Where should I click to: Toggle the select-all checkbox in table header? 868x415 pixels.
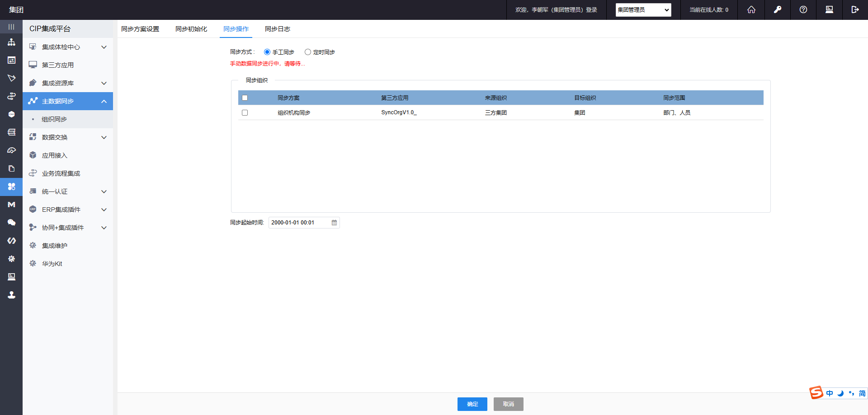click(x=245, y=98)
